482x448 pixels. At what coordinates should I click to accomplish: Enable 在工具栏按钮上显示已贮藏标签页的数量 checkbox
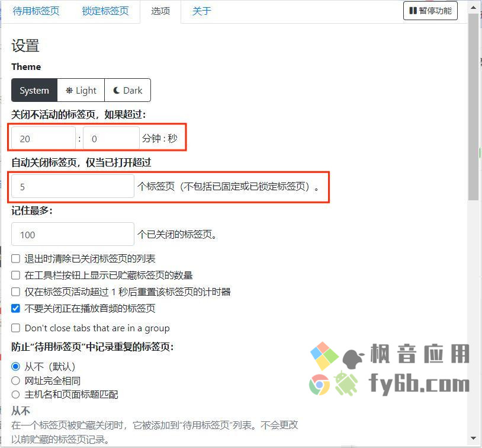click(x=15, y=275)
